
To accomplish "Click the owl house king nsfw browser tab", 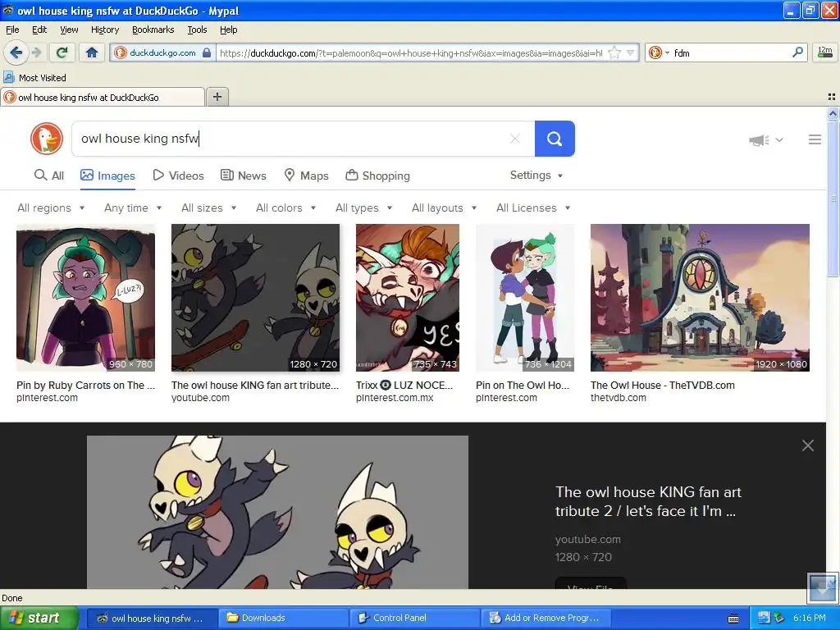I will (103, 98).
